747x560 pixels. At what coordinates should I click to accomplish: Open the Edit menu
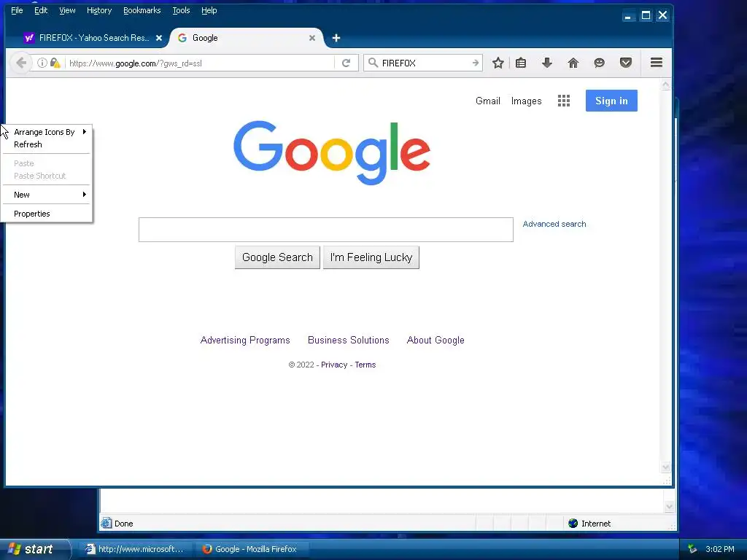point(41,10)
